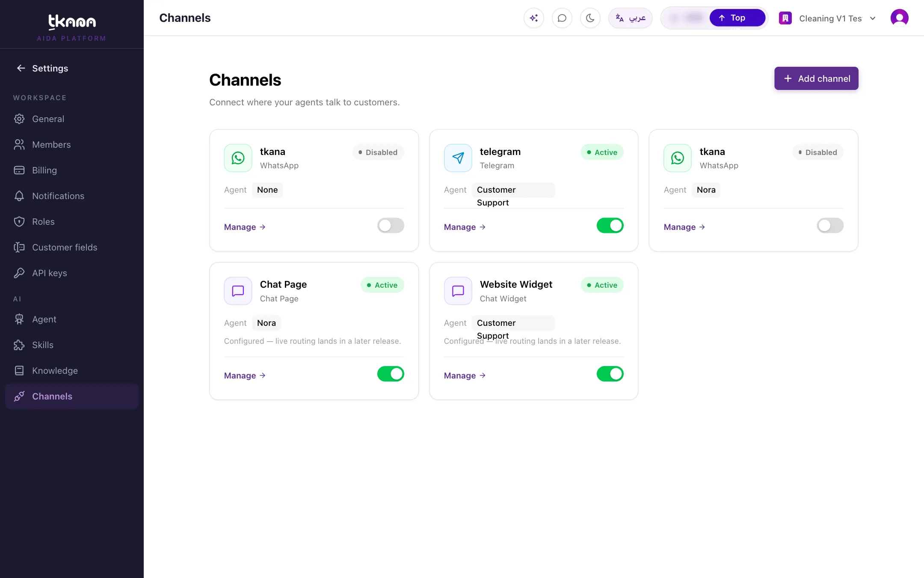Image resolution: width=924 pixels, height=578 pixels.
Task: Disable the telegram channel toggle
Action: click(x=610, y=226)
